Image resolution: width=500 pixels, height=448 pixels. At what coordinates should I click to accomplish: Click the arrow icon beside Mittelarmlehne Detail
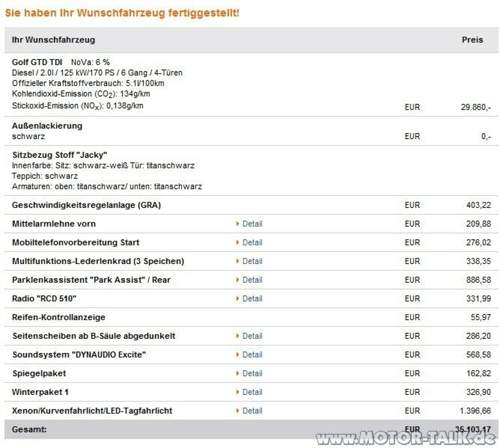coord(237,224)
